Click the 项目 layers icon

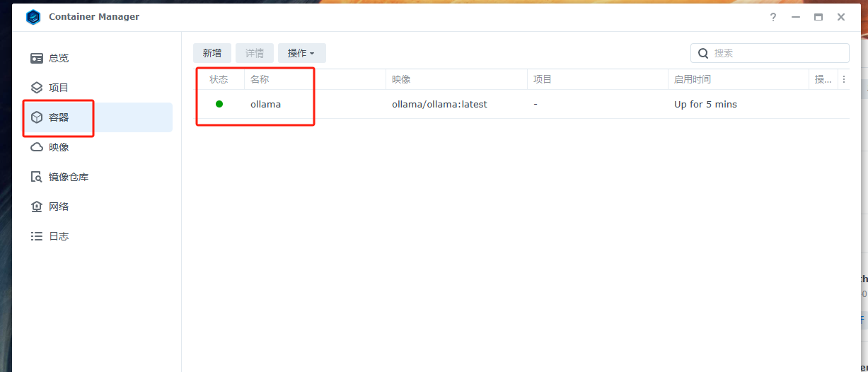[x=37, y=88]
